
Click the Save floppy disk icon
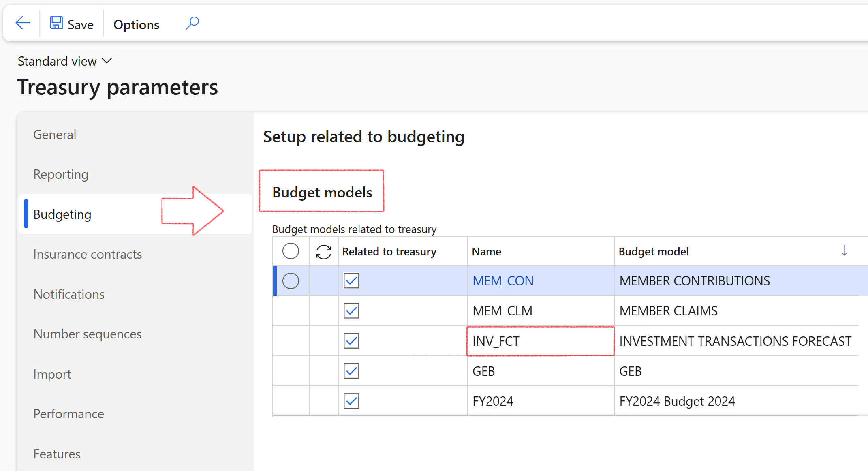click(56, 23)
